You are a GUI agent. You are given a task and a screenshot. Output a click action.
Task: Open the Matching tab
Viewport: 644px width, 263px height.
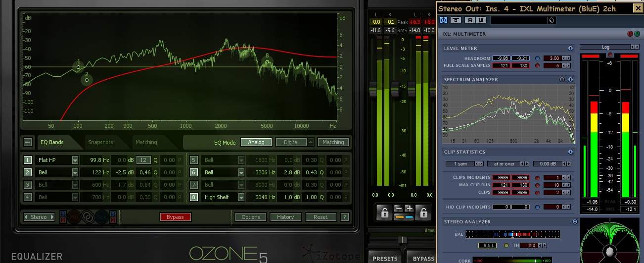point(146,142)
